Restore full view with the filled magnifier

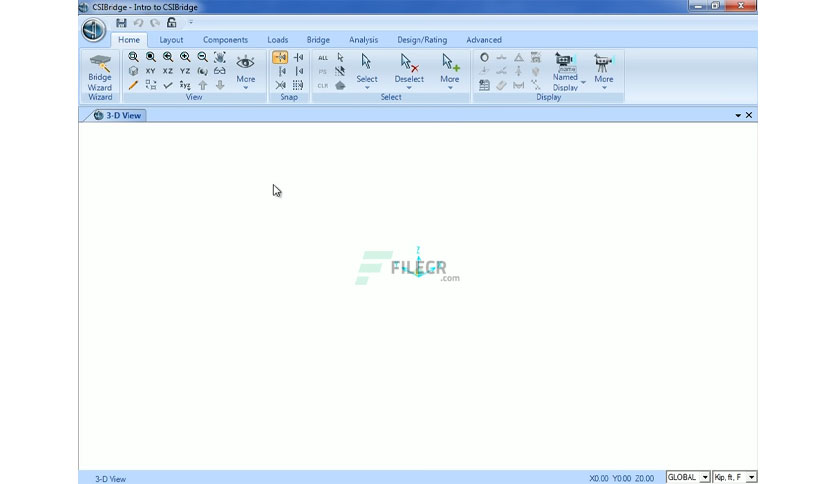(x=151, y=57)
